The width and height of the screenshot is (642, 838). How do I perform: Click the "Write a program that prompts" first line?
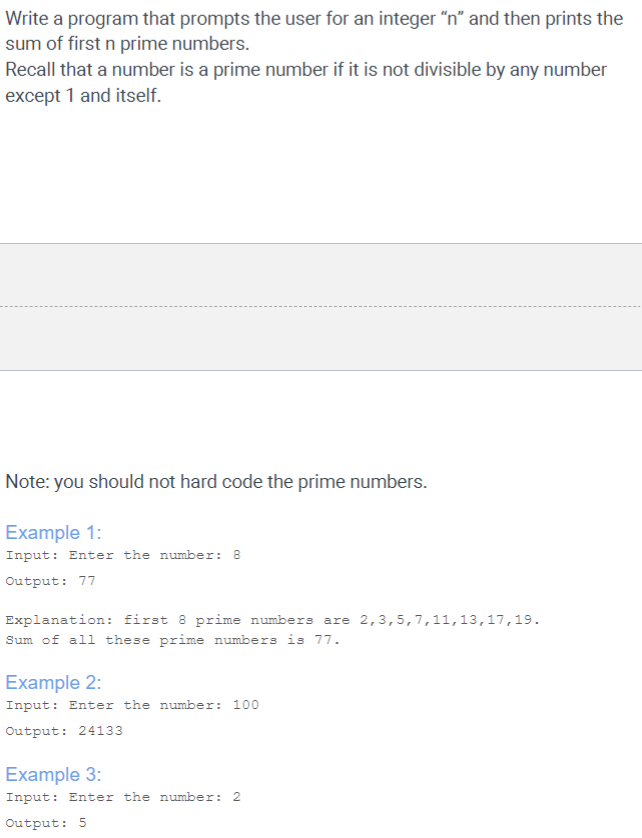tap(314, 19)
